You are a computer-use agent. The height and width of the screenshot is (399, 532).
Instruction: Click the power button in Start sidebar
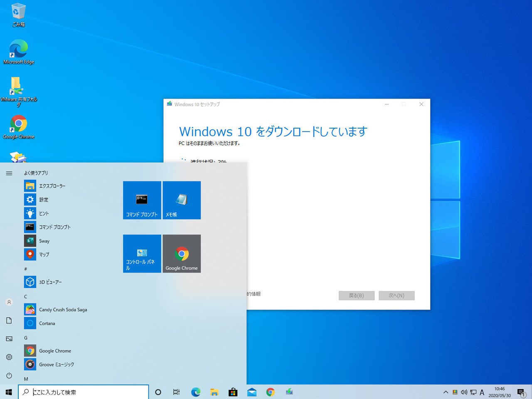(9, 375)
